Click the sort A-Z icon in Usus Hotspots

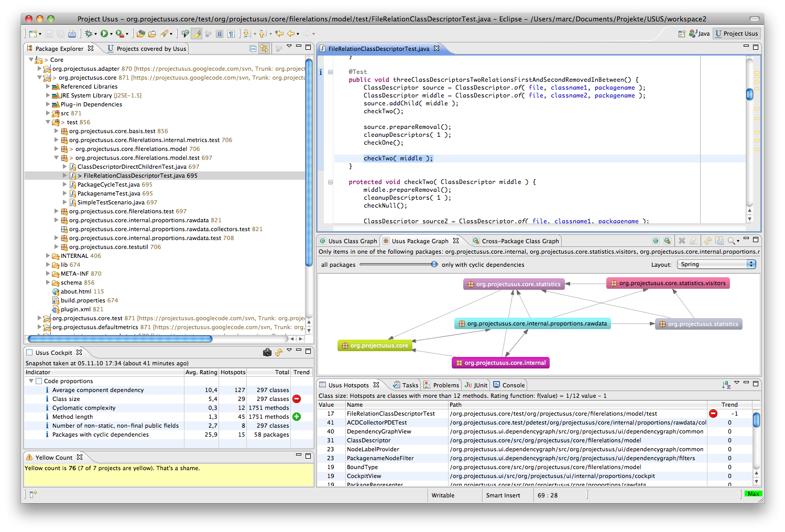tap(726, 385)
